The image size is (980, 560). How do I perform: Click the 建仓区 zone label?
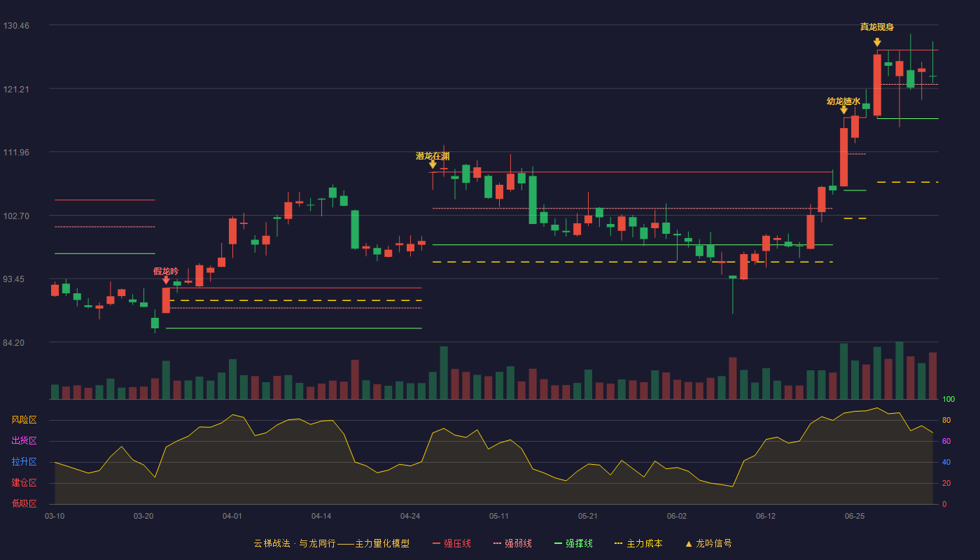coord(24,483)
